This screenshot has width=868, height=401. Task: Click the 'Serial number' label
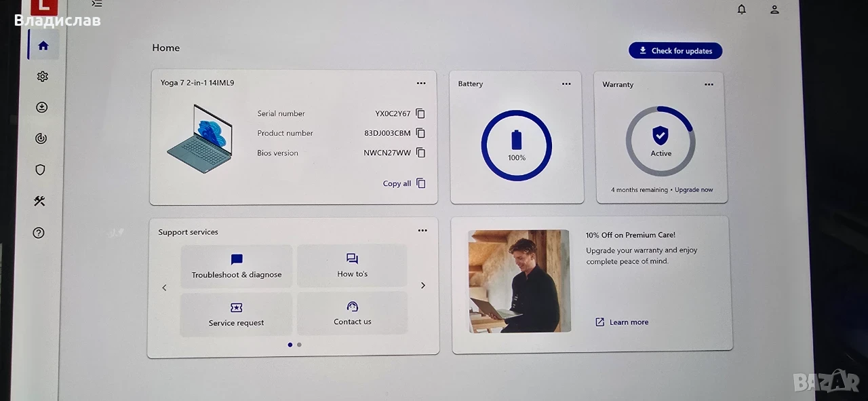point(281,113)
